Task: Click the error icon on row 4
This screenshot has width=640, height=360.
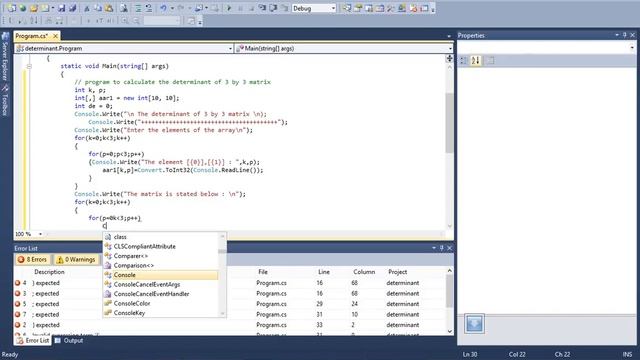Action: (x=18, y=282)
